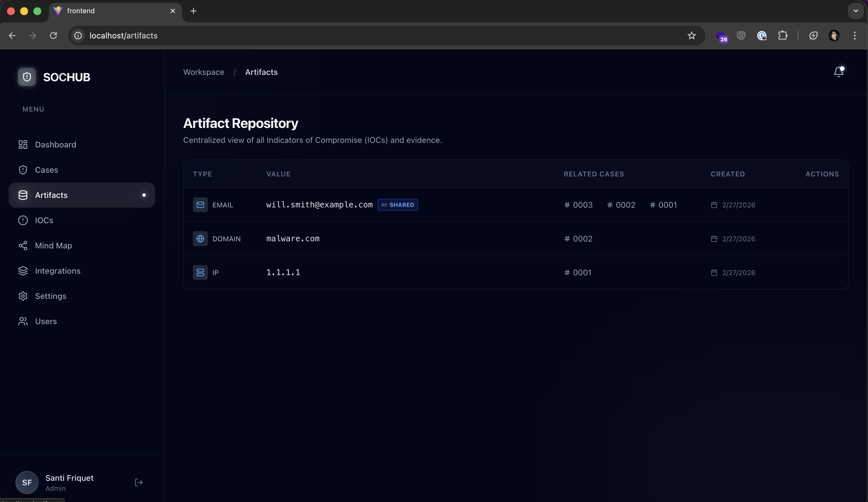868x502 pixels.
Task: Click the calendar icon beside 1.1.1.1's date
Action: pos(715,273)
